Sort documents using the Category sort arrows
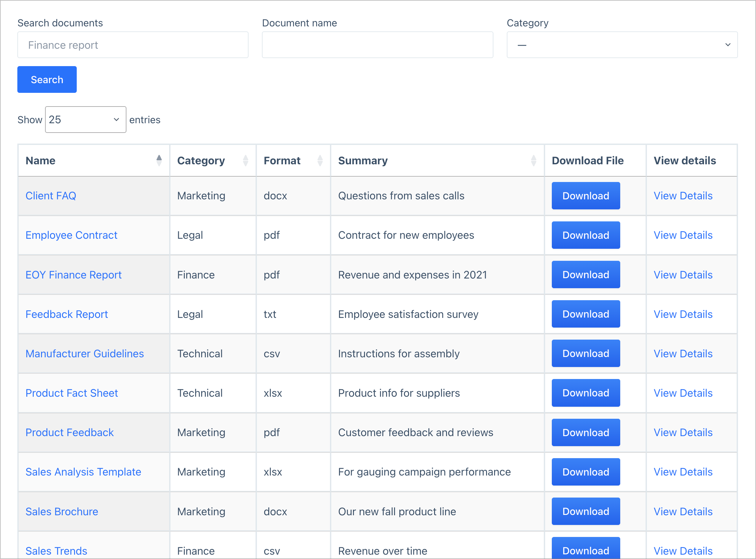Viewport: 756px width, 559px height. [x=246, y=160]
